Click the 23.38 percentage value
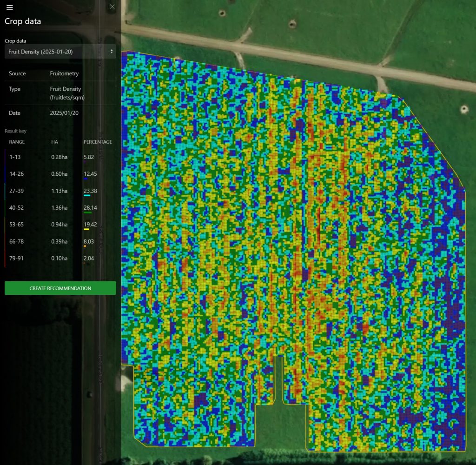 pos(90,191)
